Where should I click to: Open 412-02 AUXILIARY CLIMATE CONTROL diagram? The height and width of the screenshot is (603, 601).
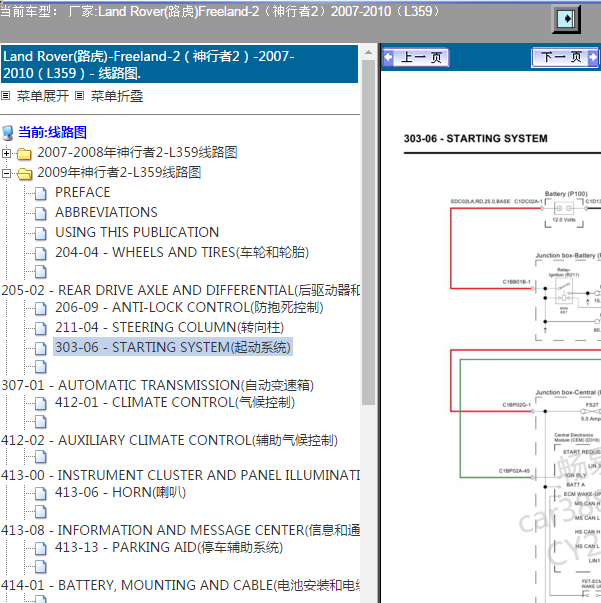pyautogui.click(x=169, y=440)
